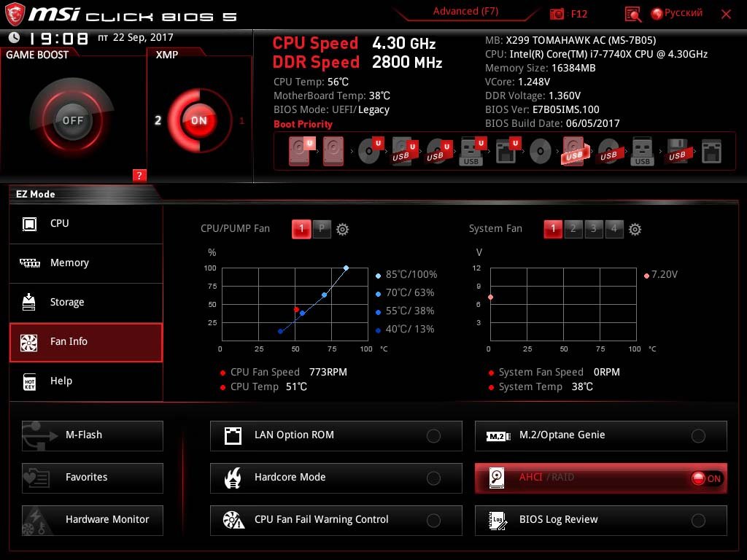Launch M-Flash
The image size is (747, 560).
coord(93,436)
